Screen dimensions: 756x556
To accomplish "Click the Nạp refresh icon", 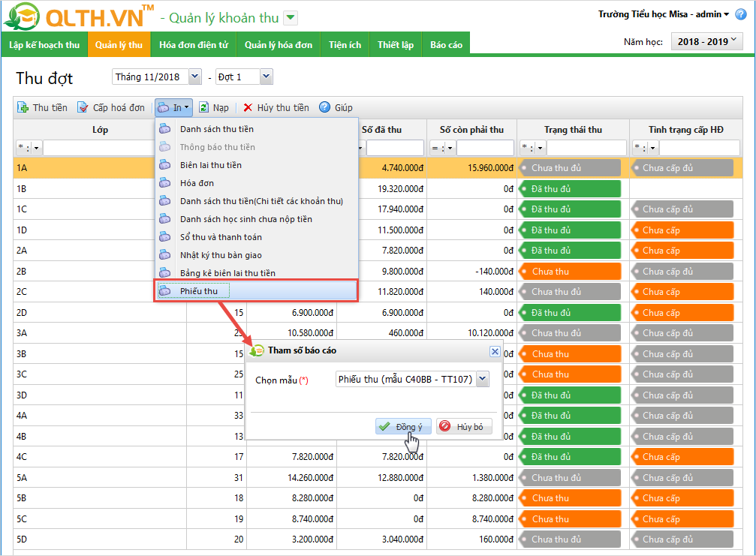I will click(203, 108).
